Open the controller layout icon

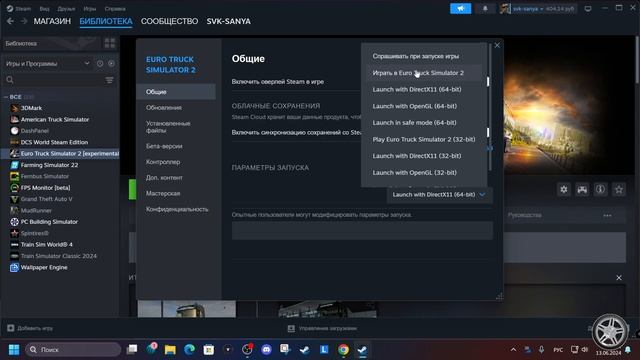pyautogui.click(x=582, y=189)
